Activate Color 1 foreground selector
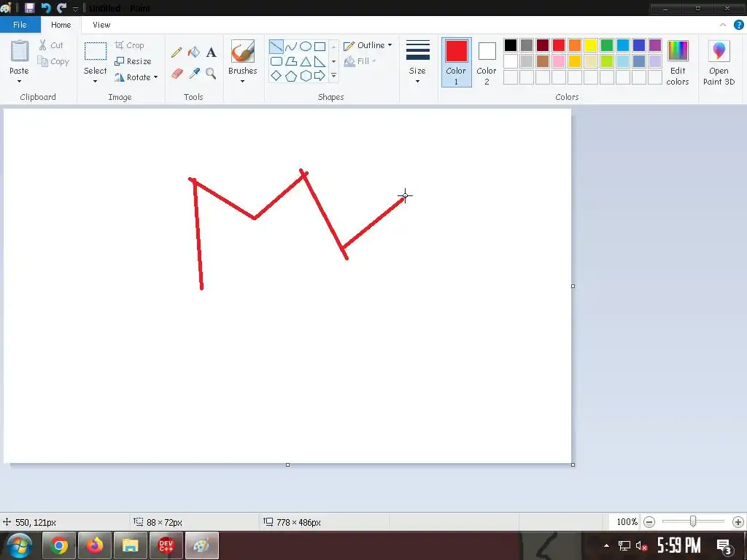747x560 pixels. (x=456, y=63)
